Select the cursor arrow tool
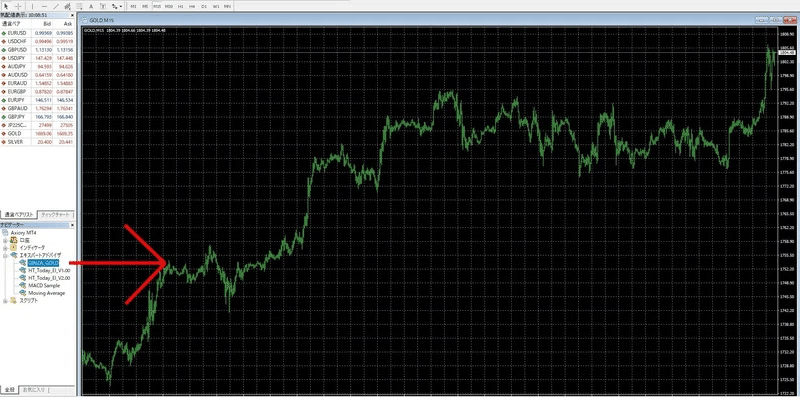This screenshot has width=800, height=397. pyautogui.click(x=7, y=6)
